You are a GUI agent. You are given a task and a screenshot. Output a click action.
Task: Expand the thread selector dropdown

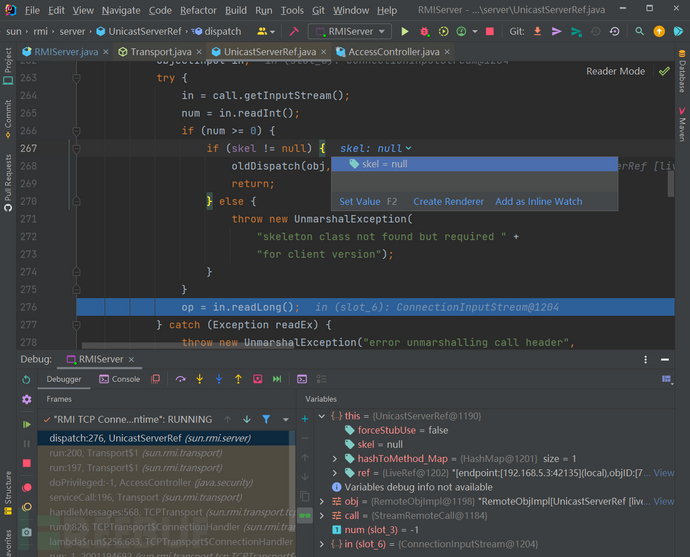[x=286, y=419]
